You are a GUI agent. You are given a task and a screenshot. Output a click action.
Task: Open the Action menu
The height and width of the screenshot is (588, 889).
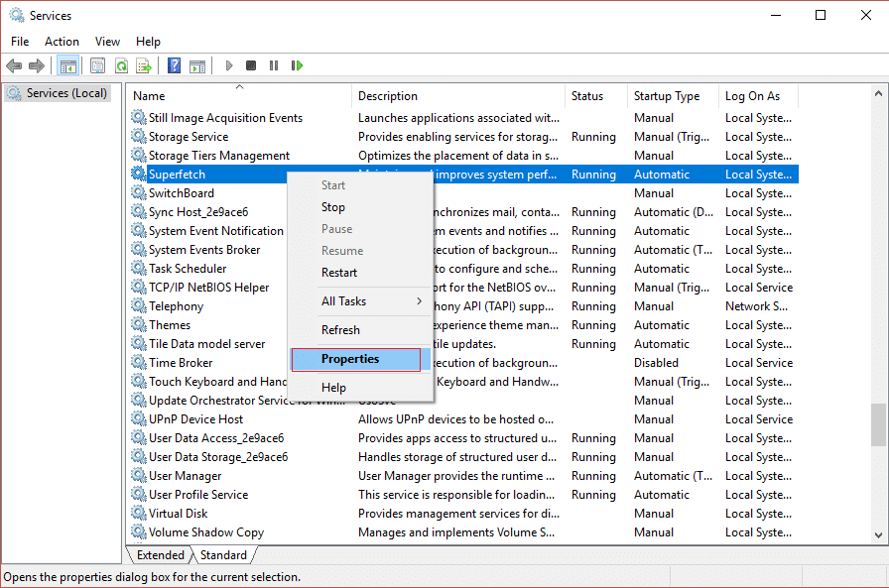[x=62, y=42]
